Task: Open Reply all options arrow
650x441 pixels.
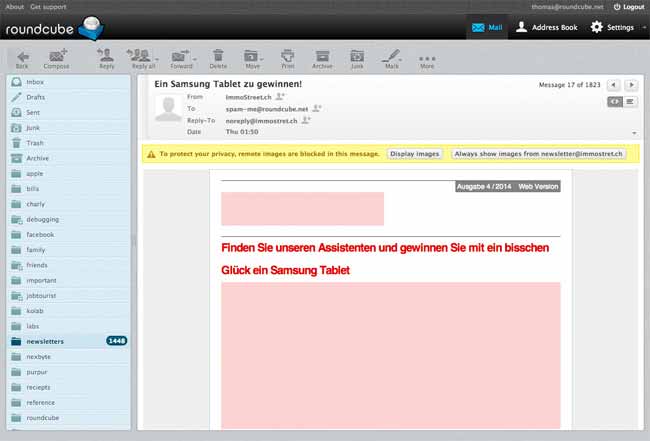Action: [157, 59]
